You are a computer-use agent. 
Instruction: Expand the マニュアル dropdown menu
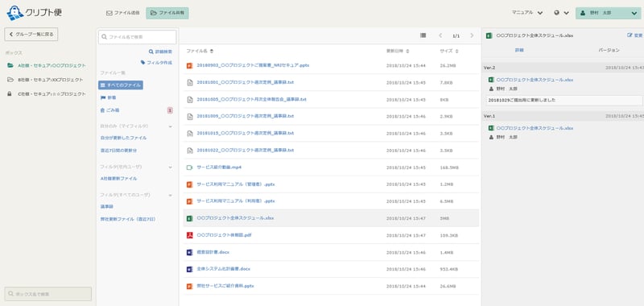(x=527, y=13)
